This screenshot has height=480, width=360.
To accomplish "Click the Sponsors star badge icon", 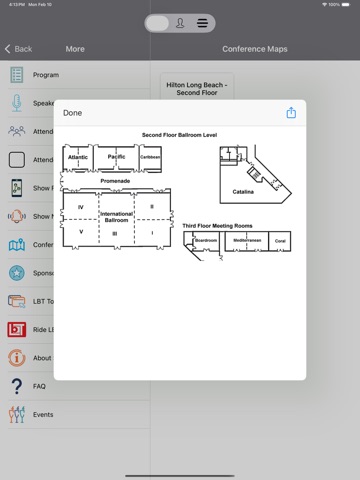I will (x=17, y=273).
